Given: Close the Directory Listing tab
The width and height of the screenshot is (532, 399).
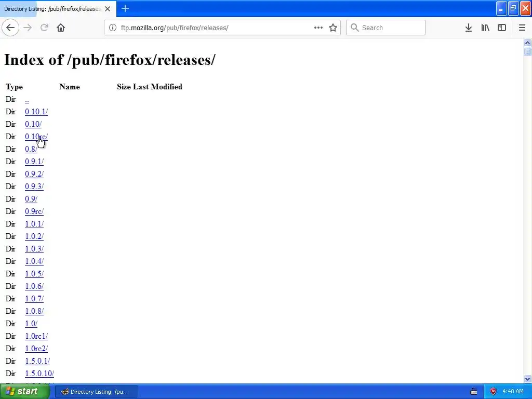Looking at the screenshot, I should coord(108,9).
